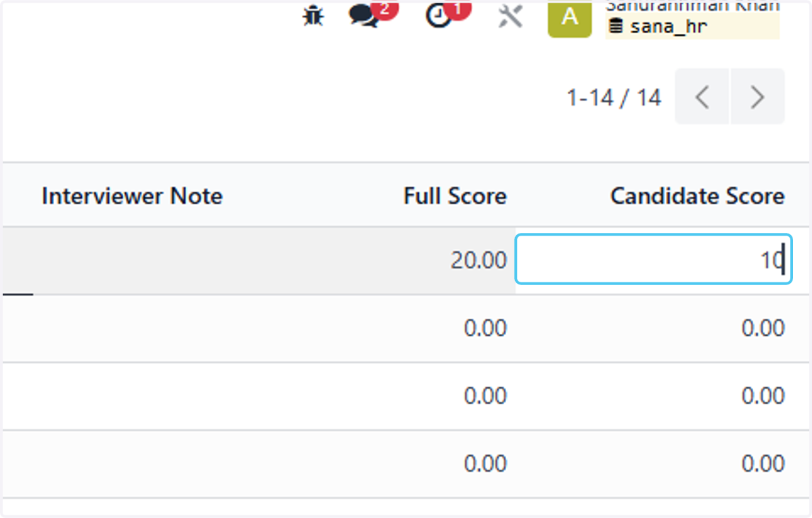Click the 1-14 / 14 pager counter
The width and height of the screenshot is (812, 518).
[614, 98]
